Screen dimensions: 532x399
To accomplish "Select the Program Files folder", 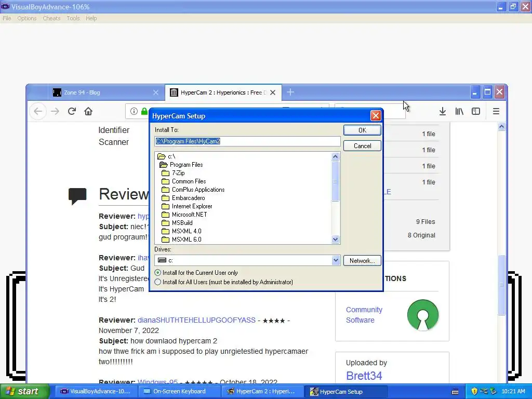I will tap(181, 165).
